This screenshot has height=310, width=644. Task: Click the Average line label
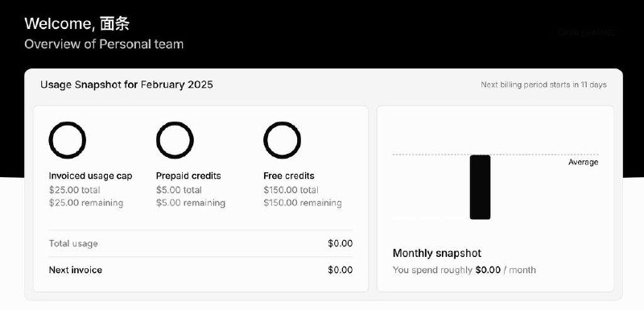coord(583,162)
